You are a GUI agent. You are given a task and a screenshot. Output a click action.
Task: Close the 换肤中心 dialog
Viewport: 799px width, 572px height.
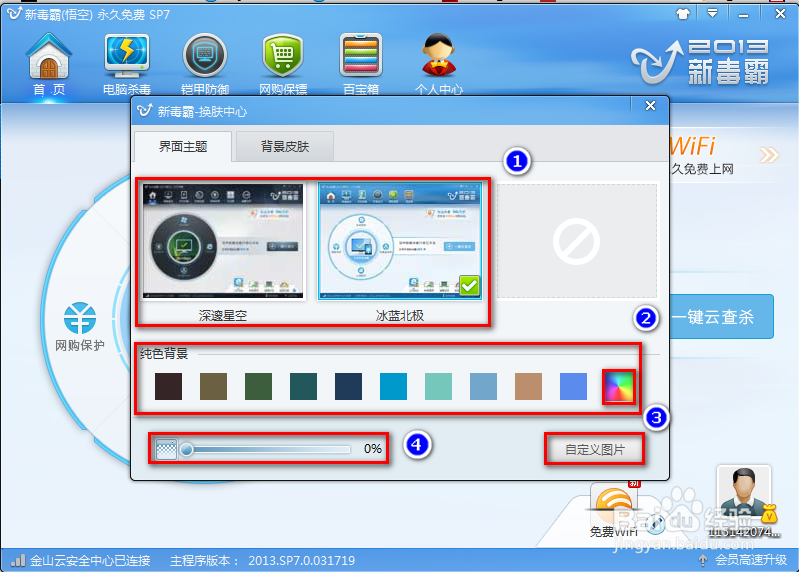pos(650,105)
